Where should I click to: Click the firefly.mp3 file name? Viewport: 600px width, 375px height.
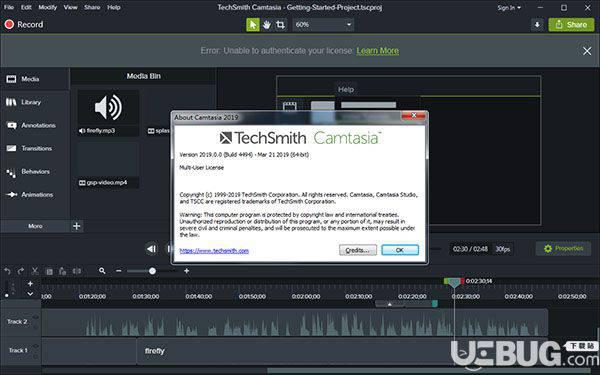click(x=101, y=131)
